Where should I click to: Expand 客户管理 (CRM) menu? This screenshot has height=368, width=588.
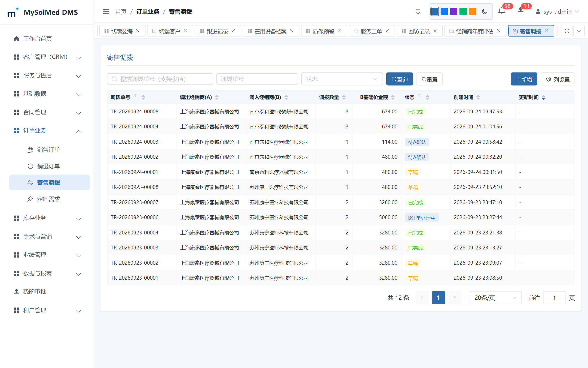pos(50,57)
